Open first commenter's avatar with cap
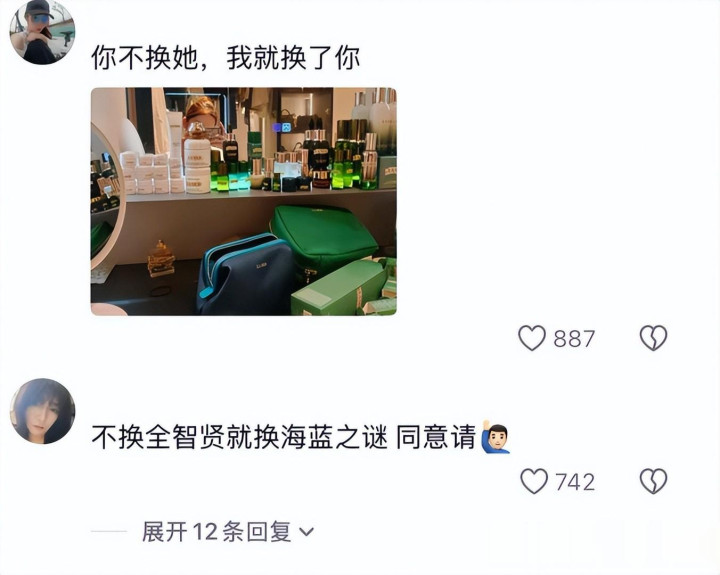The width and height of the screenshot is (720, 575). [42, 32]
